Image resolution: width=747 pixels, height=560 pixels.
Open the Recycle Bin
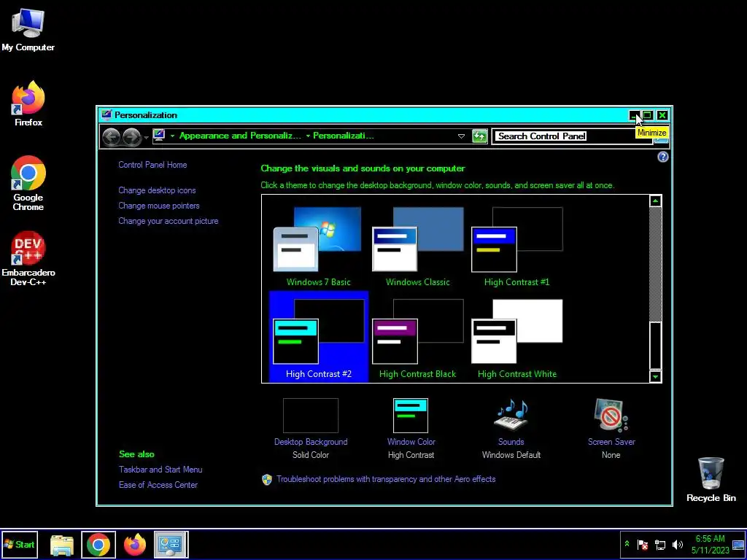point(711,480)
